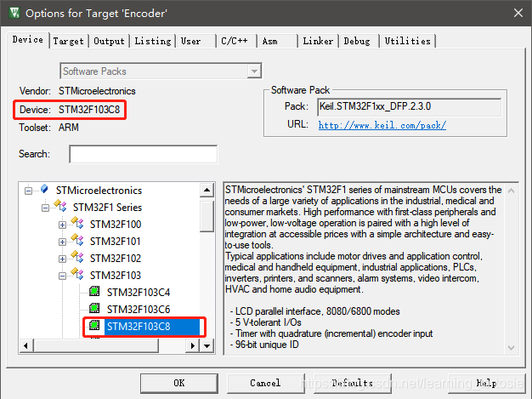Click the device tree horizontal scrollbar thumb
The image size is (532, 399).
[96, 346]
